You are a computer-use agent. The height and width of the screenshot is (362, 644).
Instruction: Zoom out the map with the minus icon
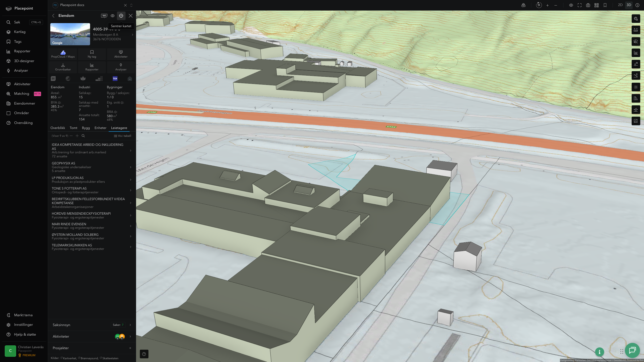[x=556, y=5]
